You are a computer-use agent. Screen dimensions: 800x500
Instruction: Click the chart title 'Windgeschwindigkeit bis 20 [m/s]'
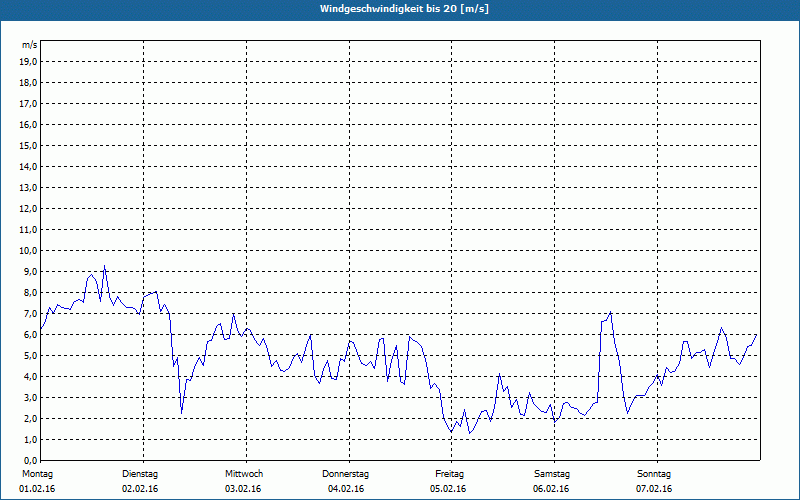(x=404, y=9)
